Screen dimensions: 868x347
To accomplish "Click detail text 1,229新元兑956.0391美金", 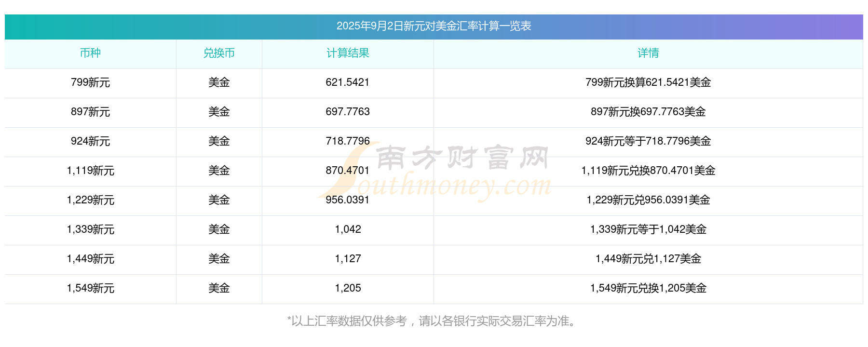I will pos(648,200).
